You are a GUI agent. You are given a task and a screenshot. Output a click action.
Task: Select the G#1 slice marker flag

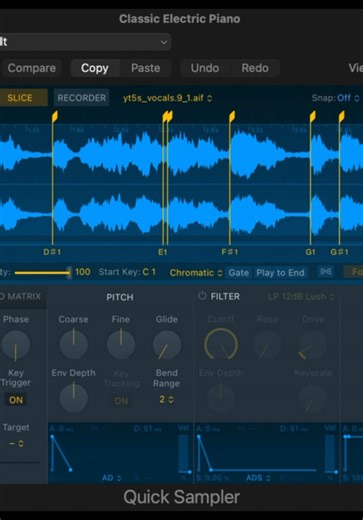coord(341,117)
